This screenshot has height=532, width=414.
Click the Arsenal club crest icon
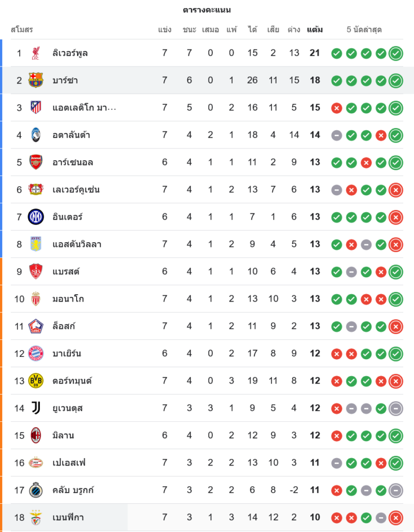pyautogui.click(x=36, y=162)
